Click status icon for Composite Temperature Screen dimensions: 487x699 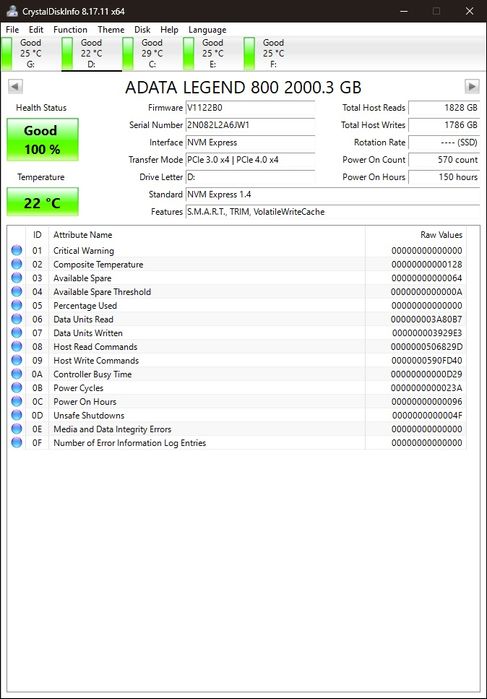[x=17, y=264]
